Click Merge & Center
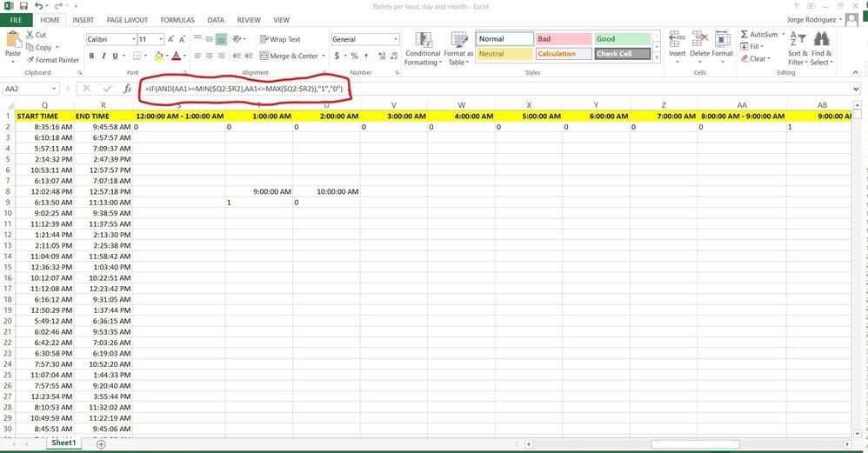The image size is (868, 453). (x=289, y=56)
